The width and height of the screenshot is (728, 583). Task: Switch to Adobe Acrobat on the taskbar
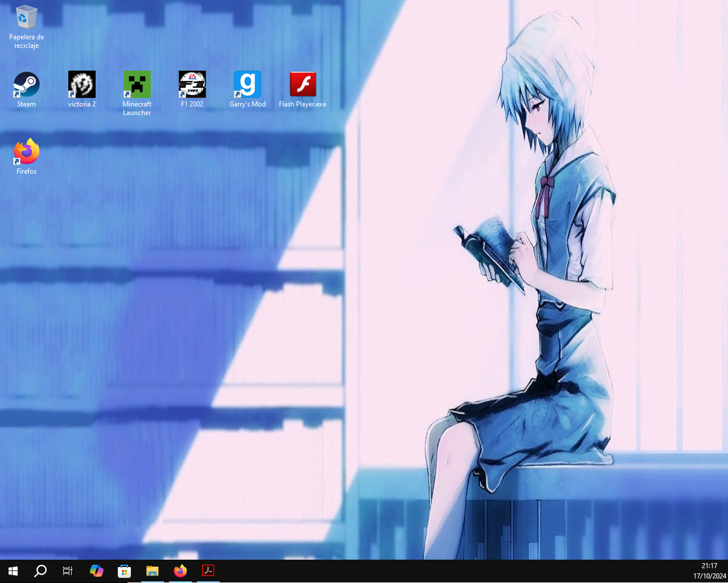(x=208, y=571)
